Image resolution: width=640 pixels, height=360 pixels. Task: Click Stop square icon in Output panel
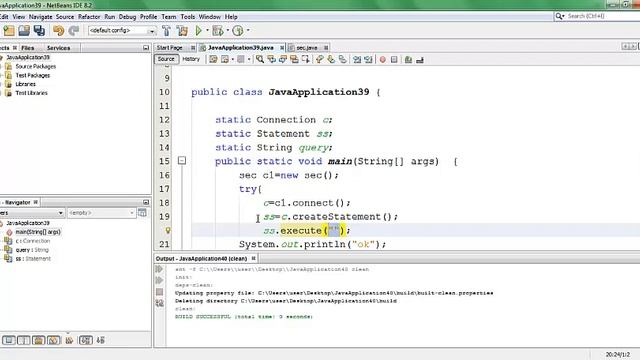(159, 292)
